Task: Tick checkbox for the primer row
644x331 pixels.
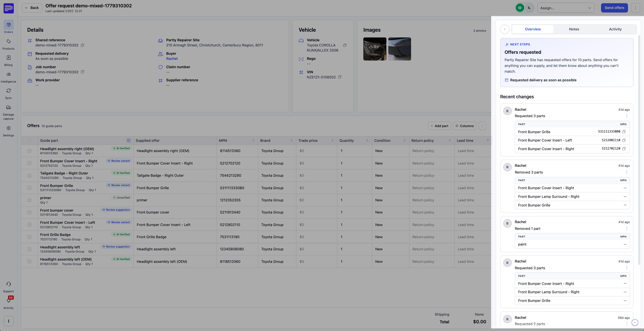Action: point(29,200)
